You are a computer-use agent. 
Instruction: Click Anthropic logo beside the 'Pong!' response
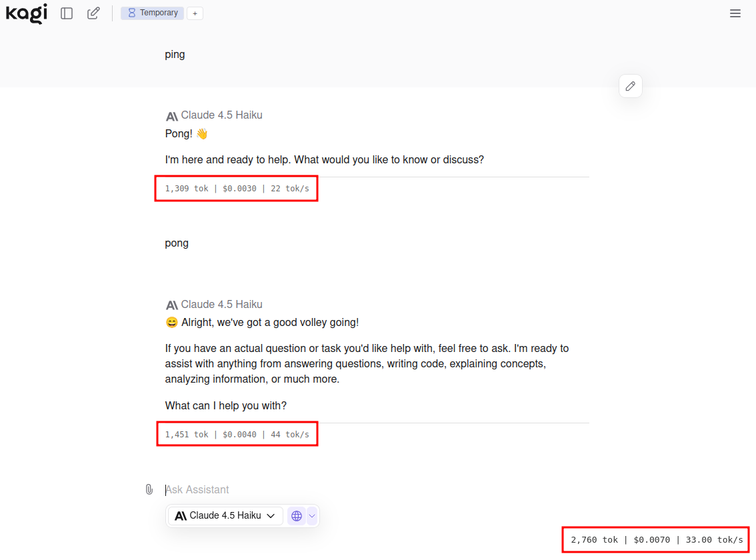click(x=172, y=116)
